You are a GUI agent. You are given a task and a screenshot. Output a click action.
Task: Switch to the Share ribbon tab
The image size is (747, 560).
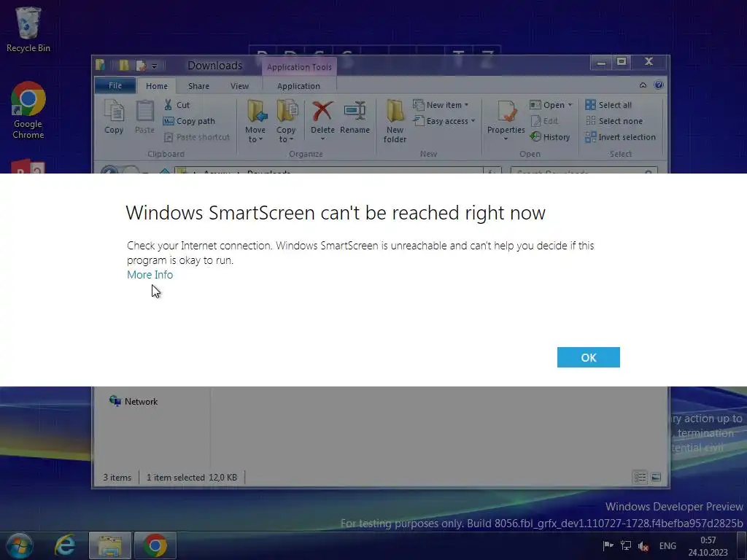point(198,86)
